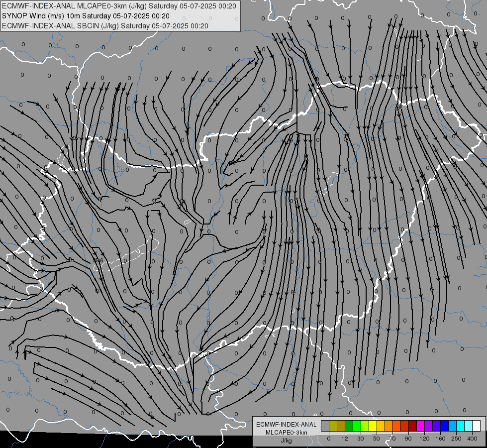Click the gray swatch at the legend start
Image resolution: width=487 pixels, height=448 pixels.
325,426
